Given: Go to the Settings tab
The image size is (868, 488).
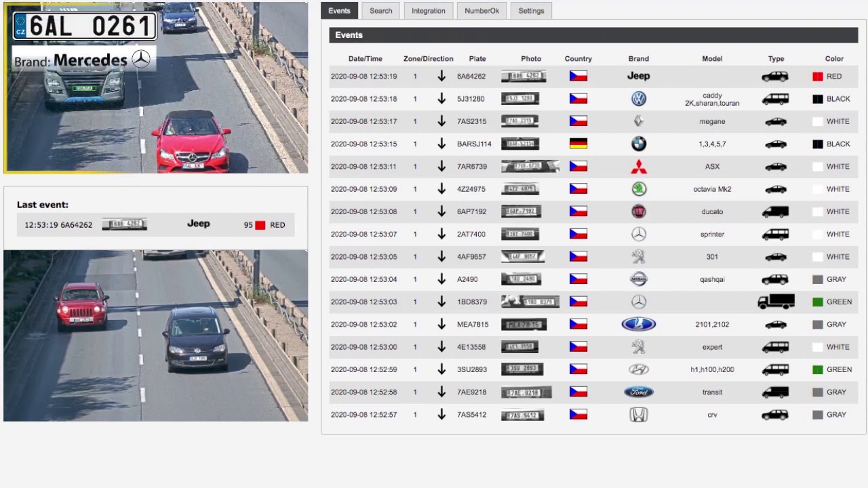Looking at the screenshot, I should pos(531,11).
